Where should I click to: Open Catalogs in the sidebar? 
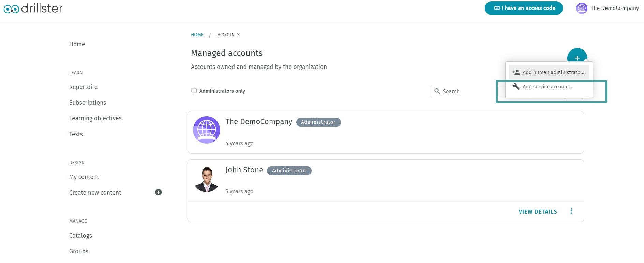pos(80,236)
